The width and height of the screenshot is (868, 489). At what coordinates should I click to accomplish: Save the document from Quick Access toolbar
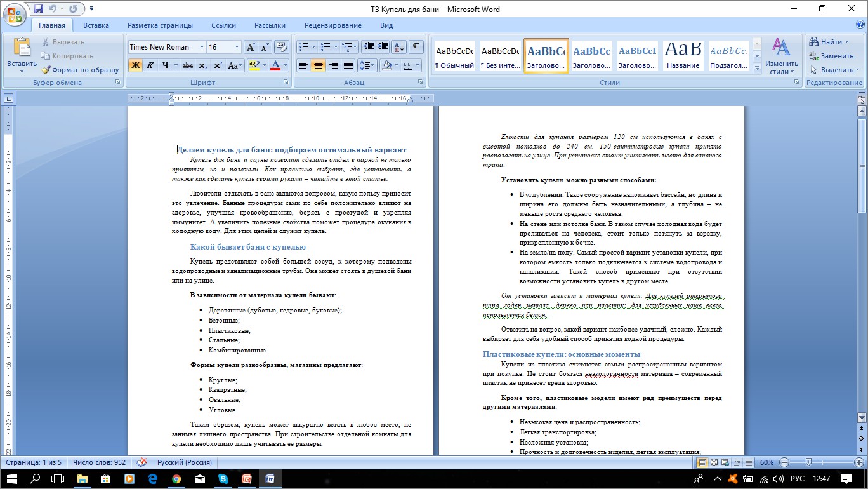[39, 9]
